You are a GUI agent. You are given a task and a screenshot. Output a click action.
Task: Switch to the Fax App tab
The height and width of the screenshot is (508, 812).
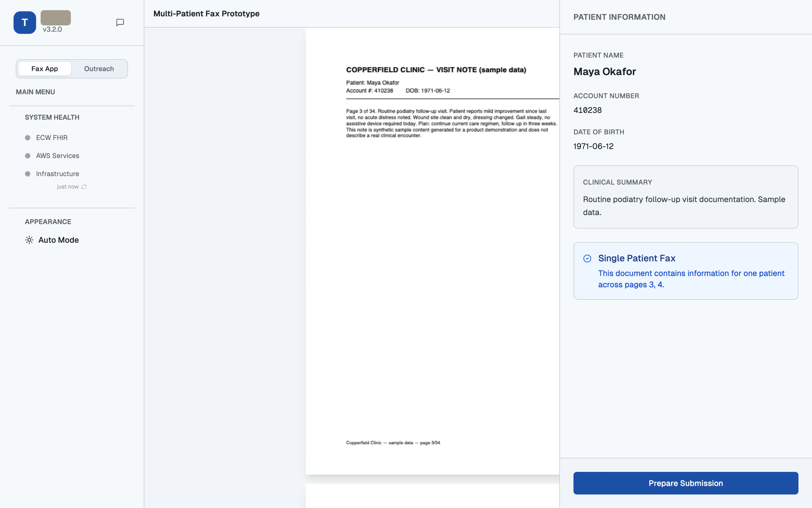tap(45, 69)
